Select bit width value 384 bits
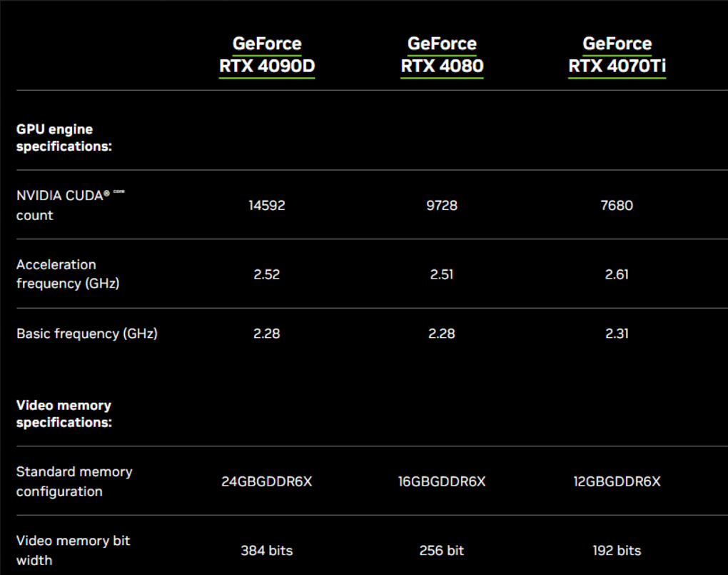This screenshot has height=575, width=728. tap(267, 551)
